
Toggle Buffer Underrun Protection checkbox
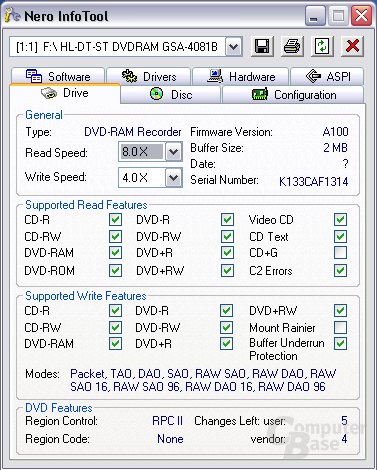click(x=340, y=343)
